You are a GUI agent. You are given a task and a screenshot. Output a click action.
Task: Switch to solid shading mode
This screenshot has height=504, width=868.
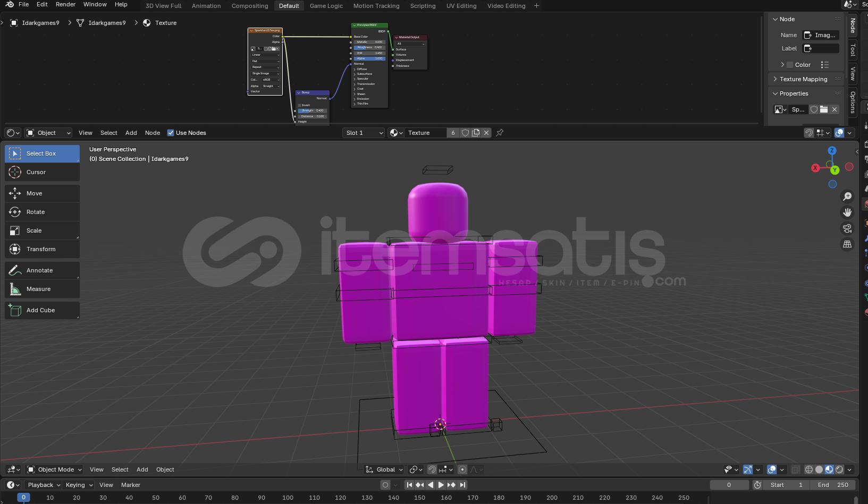[x=819, y=469]
